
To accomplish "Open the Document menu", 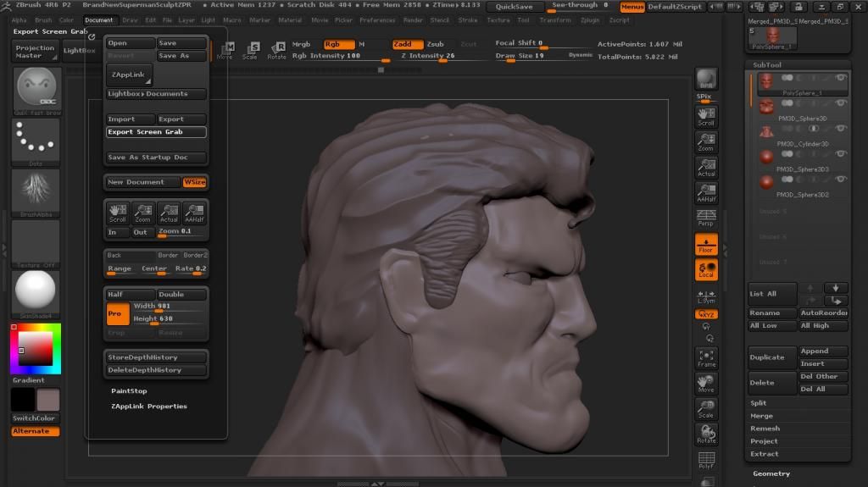I will 98,20.
